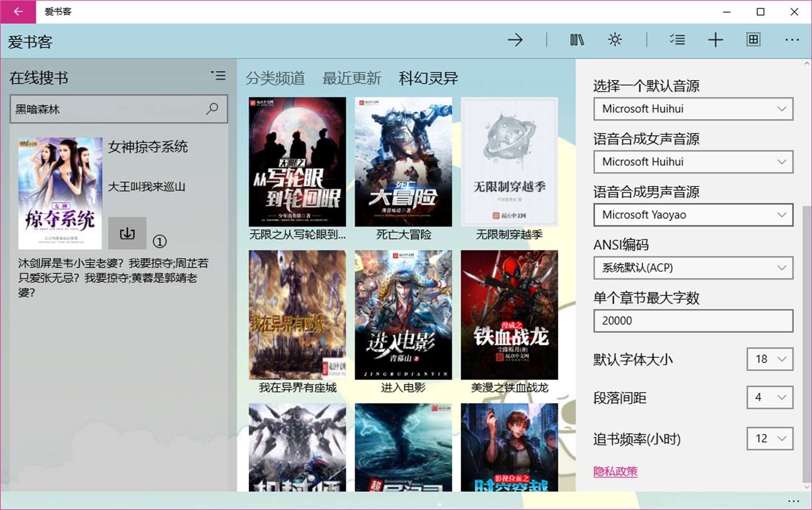Open book cover 无限之从写轮眼到轮回眼
The height and width of the screenshot is (510, 812).
click(297, 162)
